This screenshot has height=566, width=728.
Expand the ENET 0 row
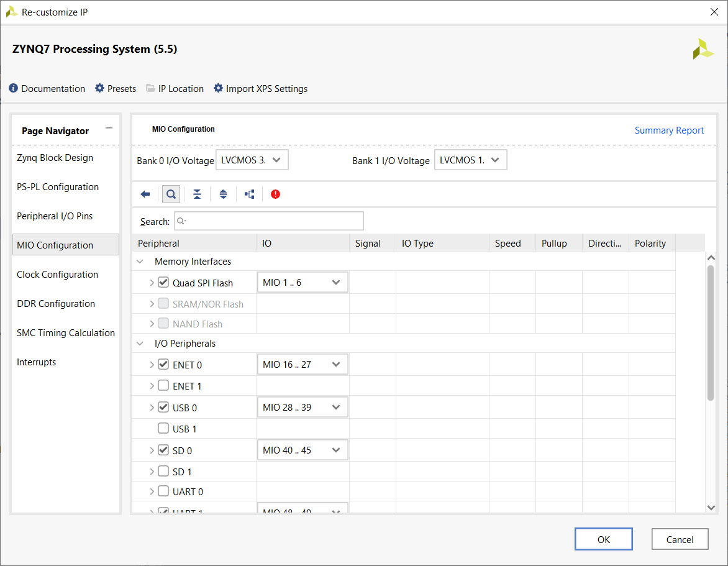pos(152,365)
